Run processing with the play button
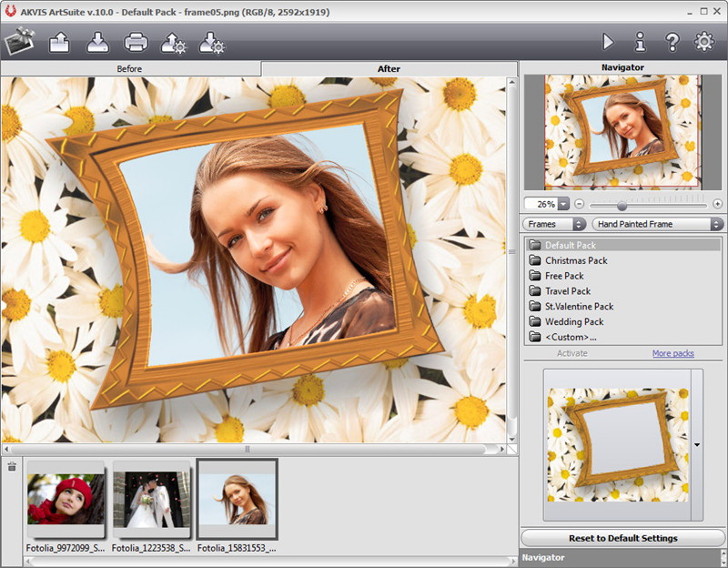 (608, 42)
